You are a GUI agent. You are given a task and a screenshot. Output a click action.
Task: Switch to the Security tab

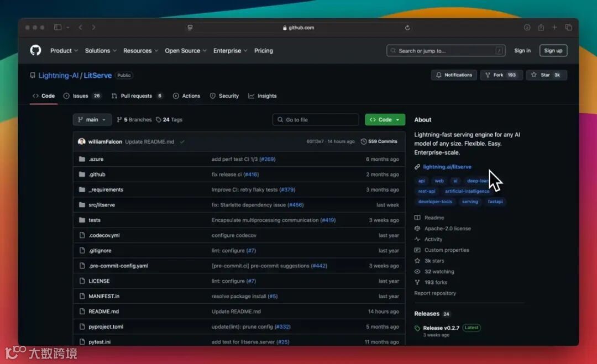coord(224,96)
